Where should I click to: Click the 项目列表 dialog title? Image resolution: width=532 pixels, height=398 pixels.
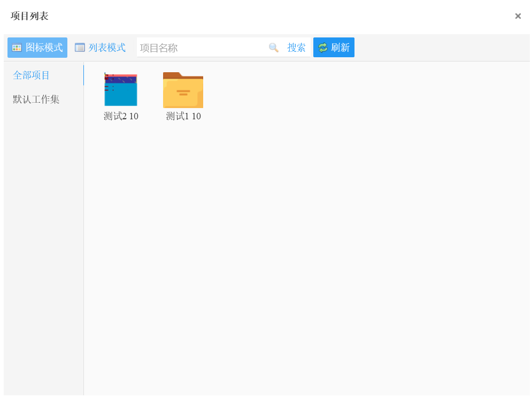tap(30, 16)
